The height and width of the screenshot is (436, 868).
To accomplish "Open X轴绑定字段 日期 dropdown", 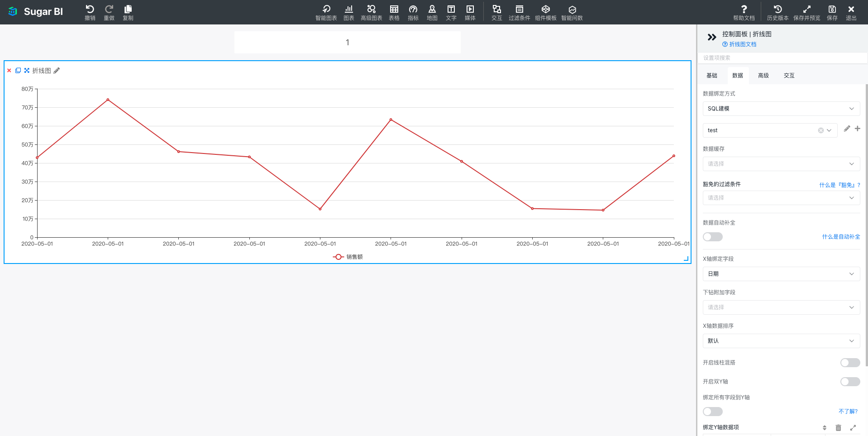I will (x=782, y=274).
